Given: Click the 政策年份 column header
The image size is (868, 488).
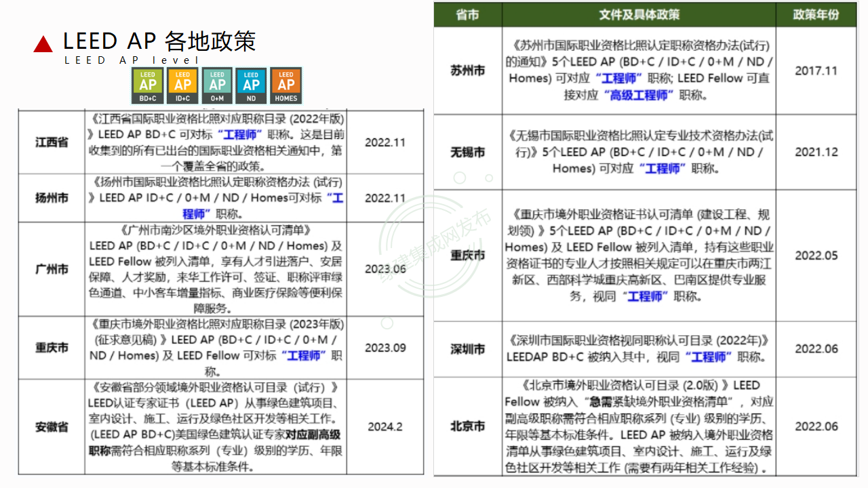Looking at the screenshot, I should 816,14.
